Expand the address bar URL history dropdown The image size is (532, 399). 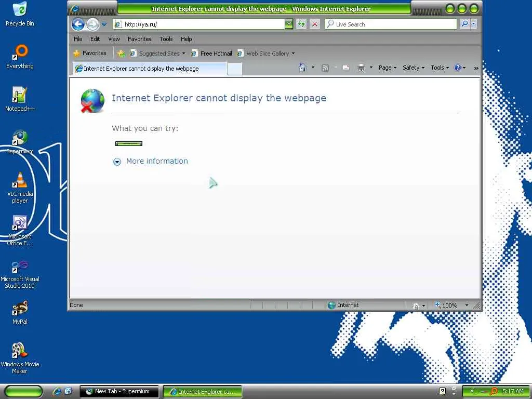(x=289, y=24)
